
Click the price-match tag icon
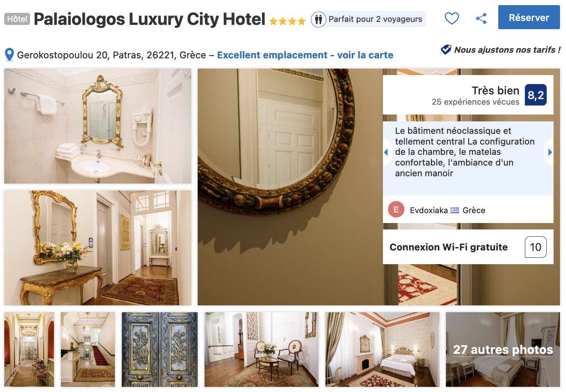[446, 49]
